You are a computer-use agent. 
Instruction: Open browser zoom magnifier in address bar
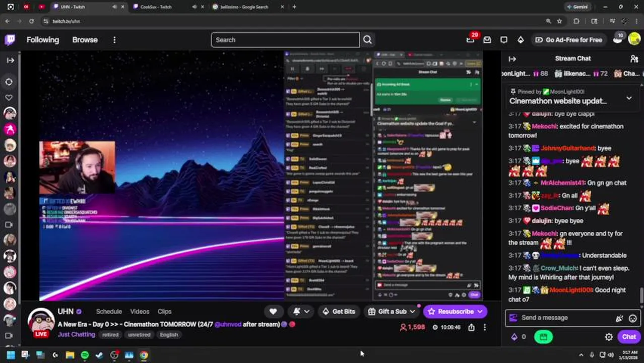click(x=548, y=21)
